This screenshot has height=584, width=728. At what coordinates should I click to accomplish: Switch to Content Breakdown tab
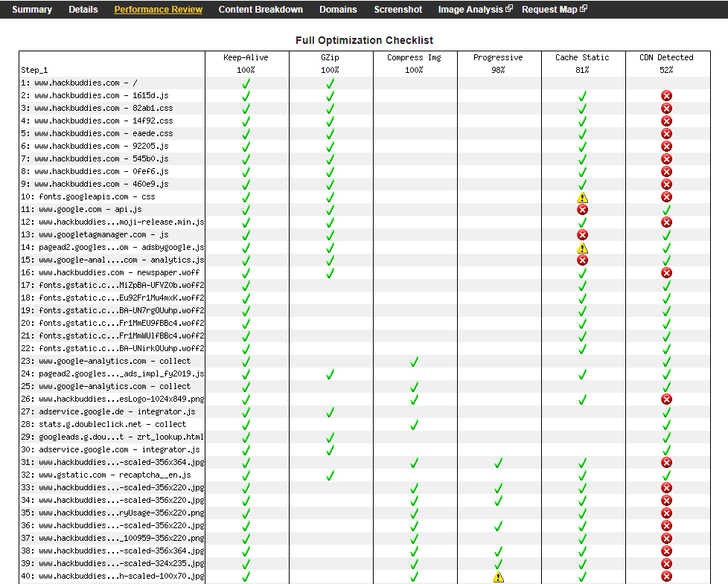coord(261,9)
